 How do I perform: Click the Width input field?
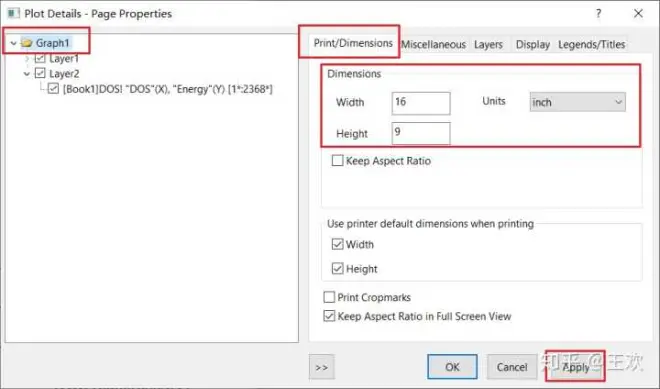click(x=421, y=103)
